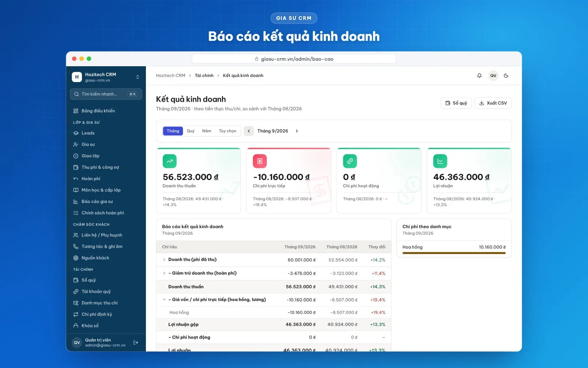Viewport: 588px width, 368px height.
Task: Open Chính sách hoàn phí page
Action: [106, 213]
